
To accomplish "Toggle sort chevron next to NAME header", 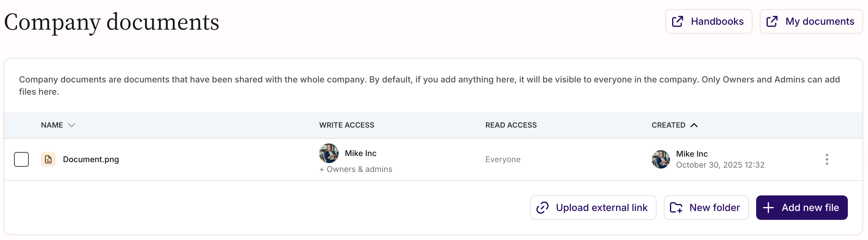I will [72, 125].
